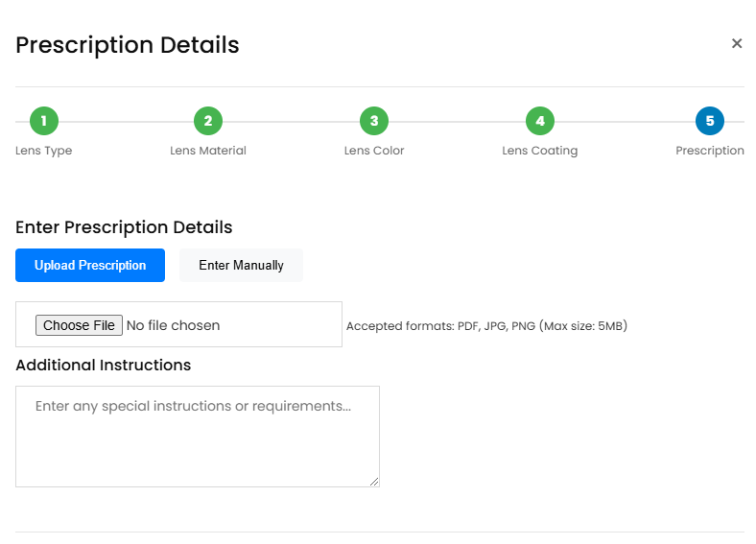Switch to Enter Manually option
The height and width of the screenshot is (544, 756).
click(x=241, y=265)
